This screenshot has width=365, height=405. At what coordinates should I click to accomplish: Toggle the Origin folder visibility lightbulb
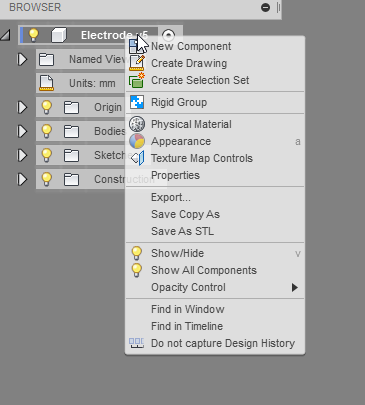point(46,107)
